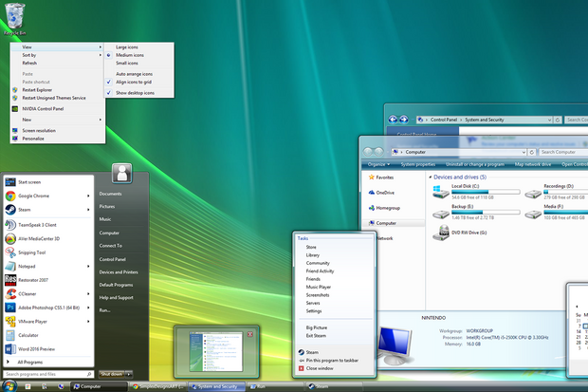Viewport: 588px width, 392px height.
Task: Open Local Disk (C:) drive icon
Action: coord(442,191)
